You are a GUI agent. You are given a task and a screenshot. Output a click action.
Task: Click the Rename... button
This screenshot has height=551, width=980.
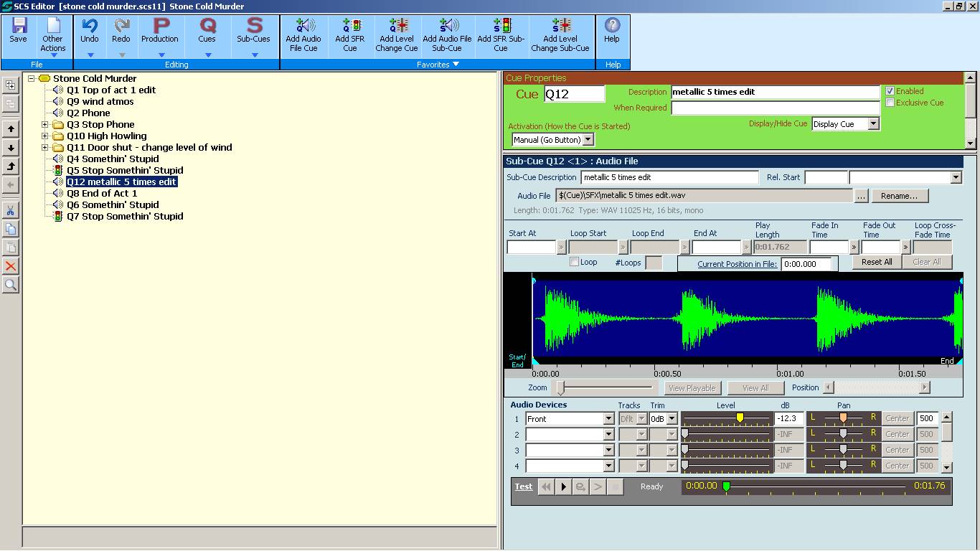click(x=900, y=196)
